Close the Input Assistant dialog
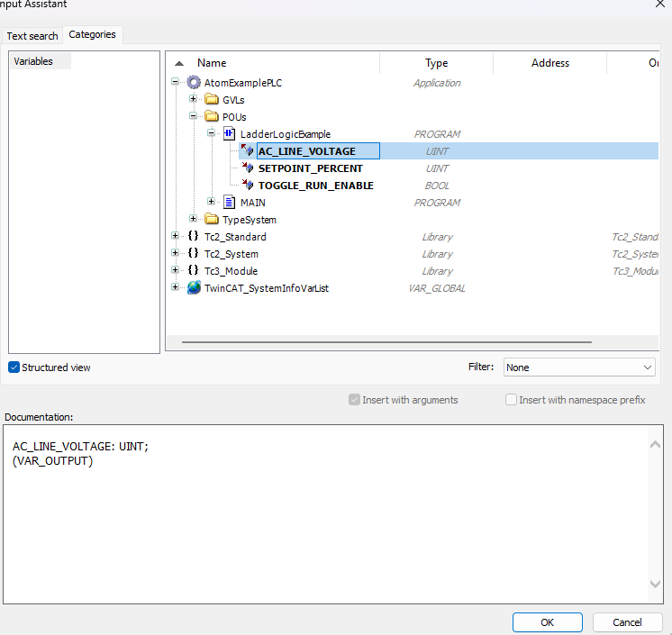Screen dimensions: 672x635 (x=660, y=5)
